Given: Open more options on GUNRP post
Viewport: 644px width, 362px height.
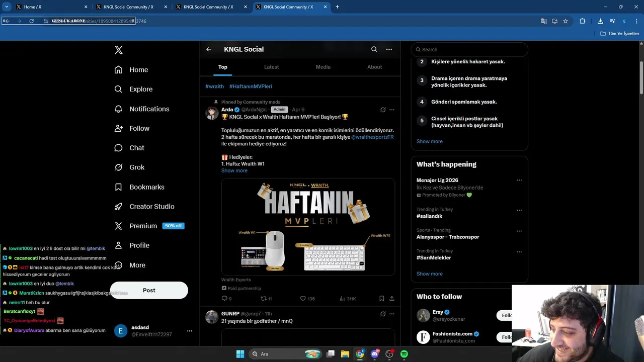Looking at the screenshot, I should 392,314.
